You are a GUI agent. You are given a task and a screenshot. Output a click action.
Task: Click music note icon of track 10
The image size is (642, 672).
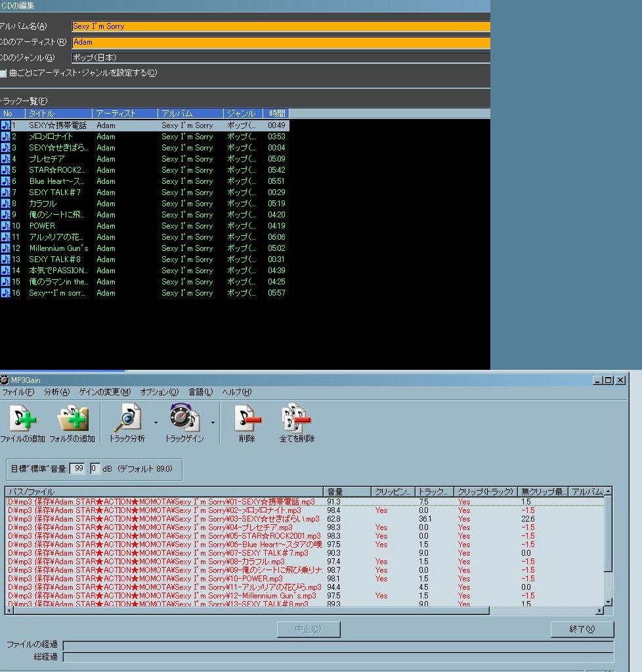[x=5, y=225]
